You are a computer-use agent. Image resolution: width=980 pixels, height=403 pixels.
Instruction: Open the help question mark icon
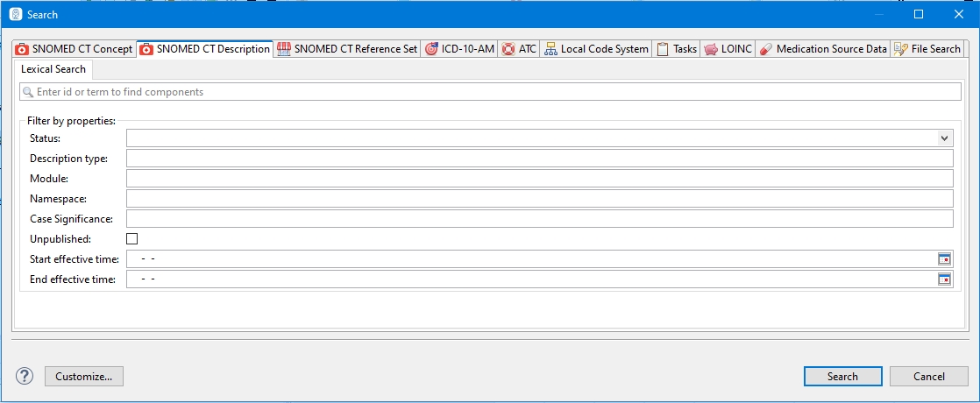25,376
